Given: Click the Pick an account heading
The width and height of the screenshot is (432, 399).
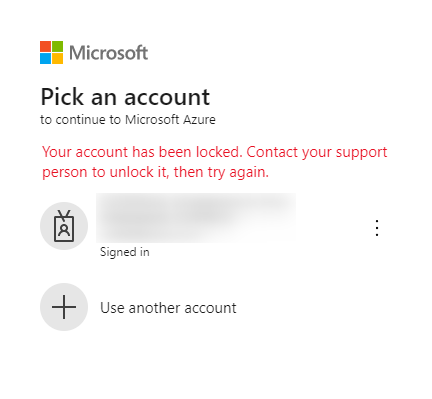Looking at the screenshot, I should [x=125, y=97].
